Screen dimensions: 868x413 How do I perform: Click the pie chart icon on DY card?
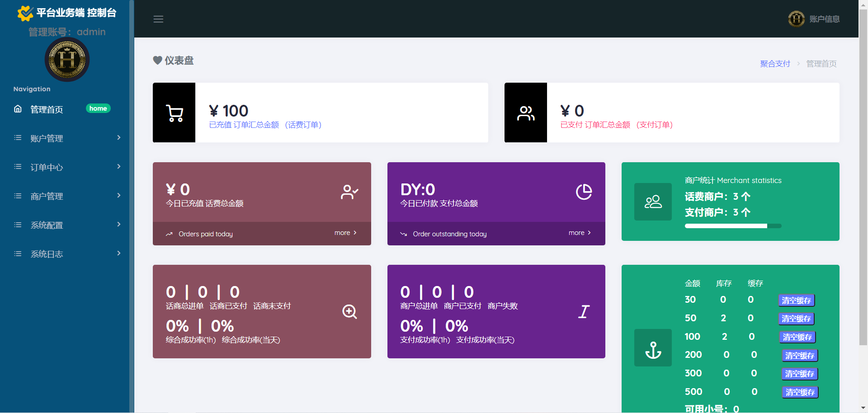pos(584,192)
